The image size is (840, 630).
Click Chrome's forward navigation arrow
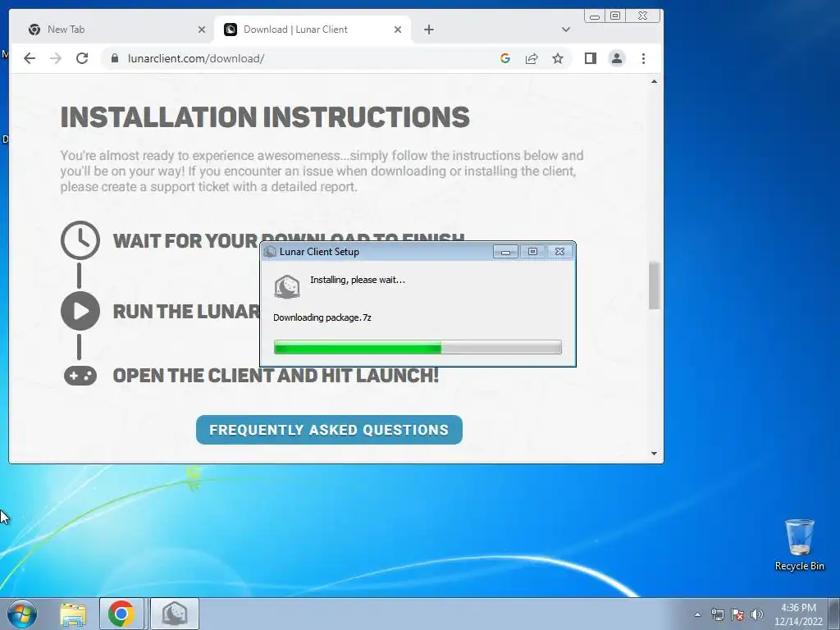pos(56,58)
